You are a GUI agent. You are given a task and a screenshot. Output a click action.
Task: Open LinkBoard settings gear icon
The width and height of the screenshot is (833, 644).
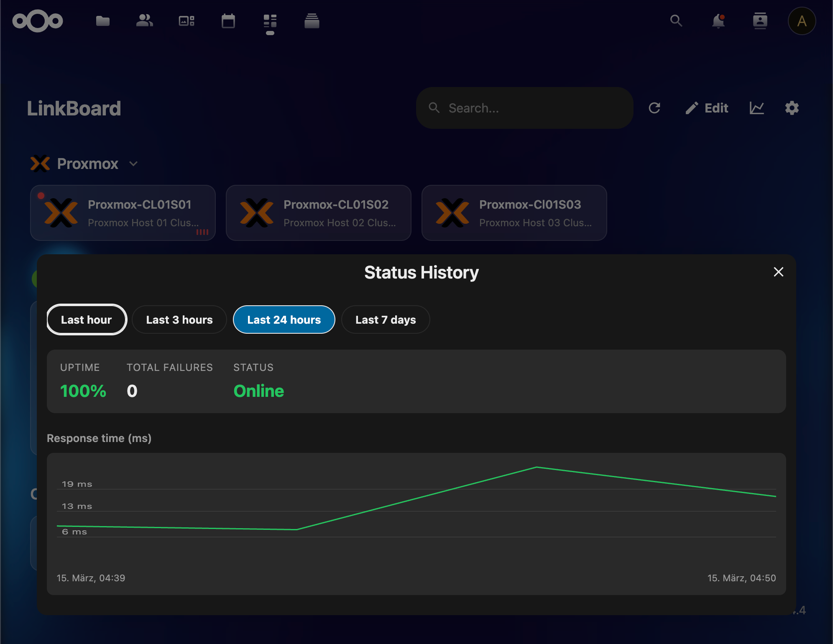(791, 108)
